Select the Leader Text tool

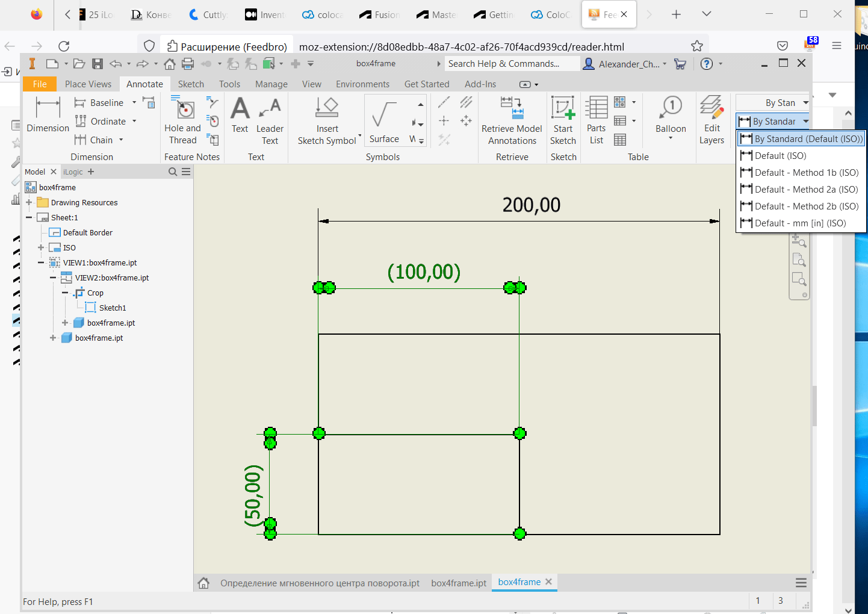tap(270, 121)
